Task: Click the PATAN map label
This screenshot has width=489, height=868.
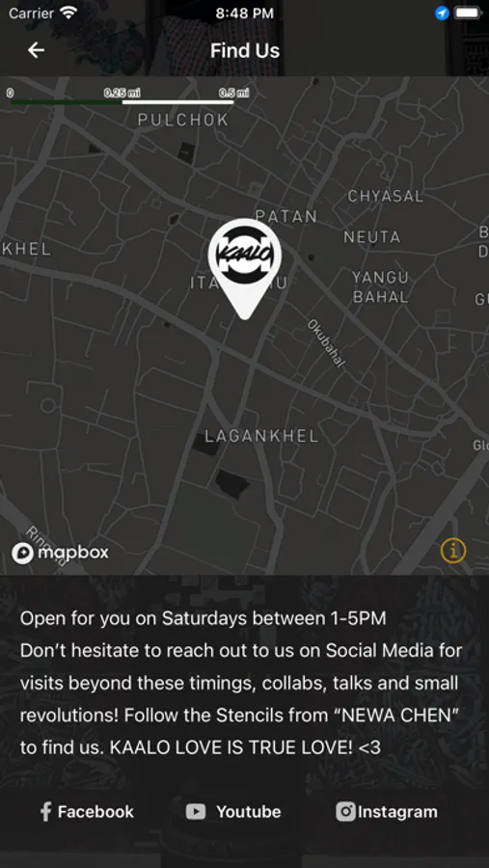Action: click(x=286, y=216)
